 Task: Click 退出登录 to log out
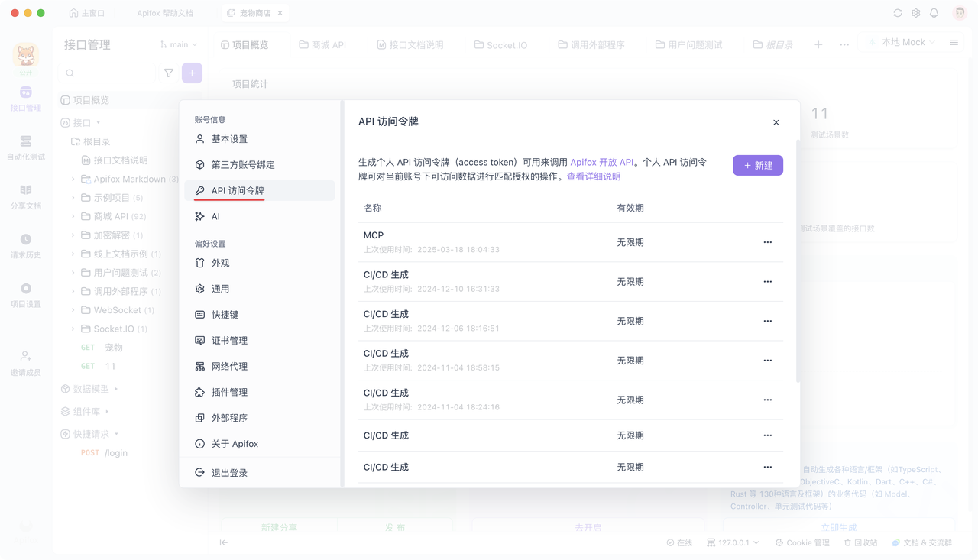(260, 473)
